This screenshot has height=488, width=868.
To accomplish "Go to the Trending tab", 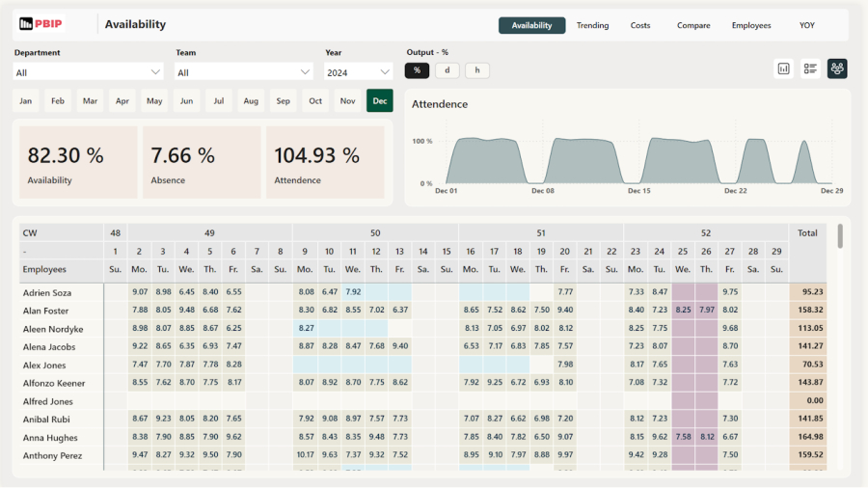I will coord(592,26).
